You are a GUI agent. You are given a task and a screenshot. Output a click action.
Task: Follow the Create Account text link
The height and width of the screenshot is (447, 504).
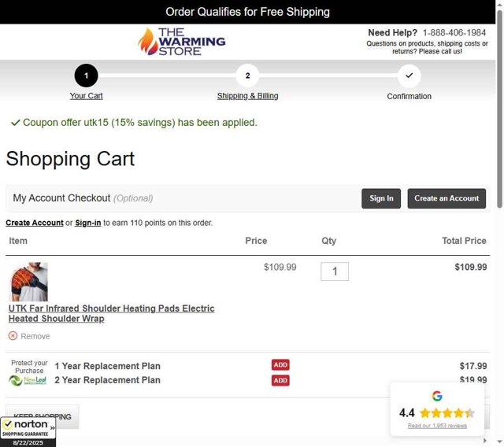click(x=35, y=223)
